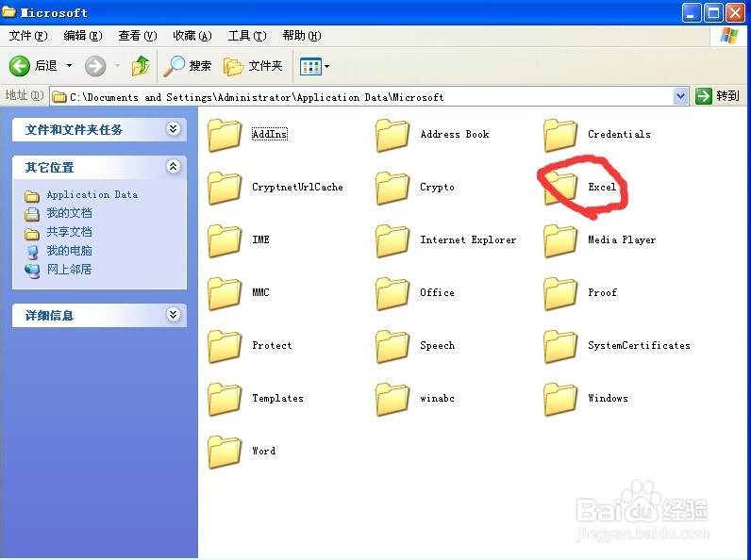Select the SystemCertificates folder icon

pyautogui.click(x=560, y=347)
